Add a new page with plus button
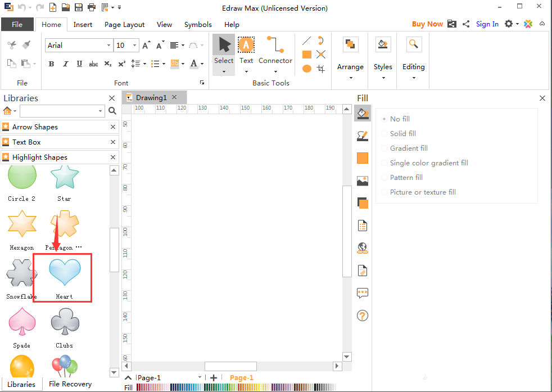Screen dimensions: 552x392 [214, 377]
